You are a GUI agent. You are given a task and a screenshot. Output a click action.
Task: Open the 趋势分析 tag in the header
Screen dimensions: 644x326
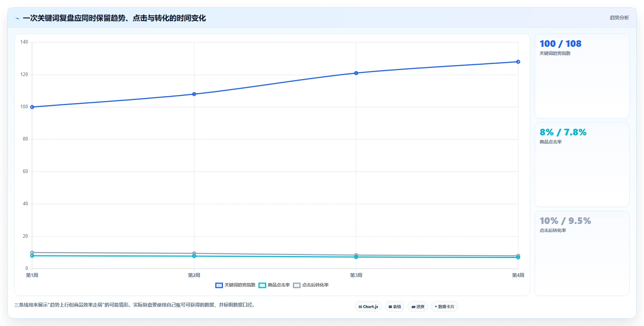619,18
